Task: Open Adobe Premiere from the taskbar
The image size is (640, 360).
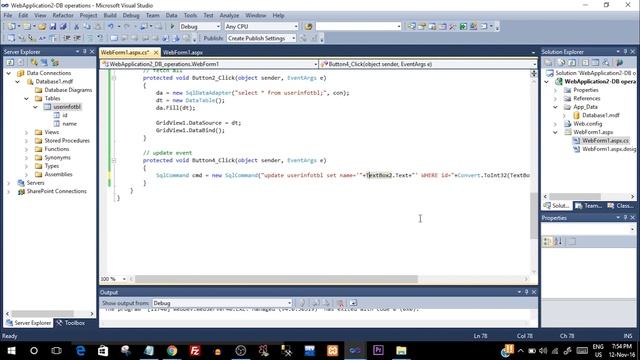Action: pyautogui.click(x=378, y=351)
